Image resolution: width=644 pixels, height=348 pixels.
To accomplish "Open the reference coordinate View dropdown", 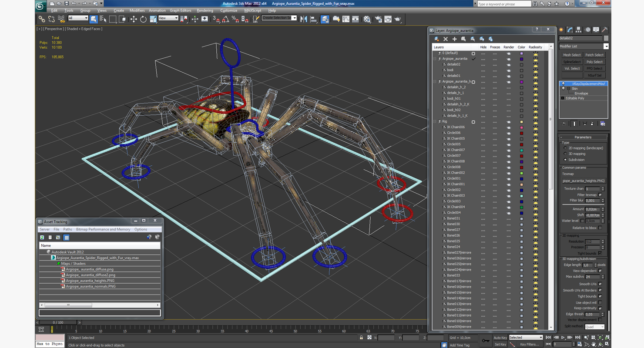I will click(168, 18).
